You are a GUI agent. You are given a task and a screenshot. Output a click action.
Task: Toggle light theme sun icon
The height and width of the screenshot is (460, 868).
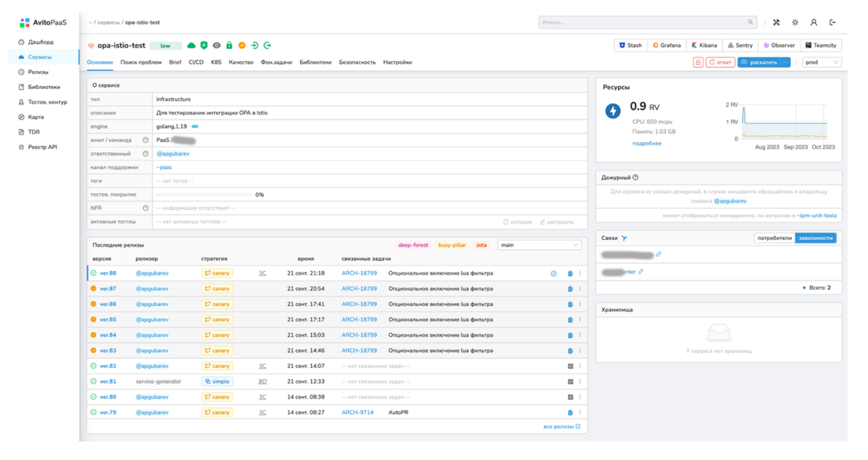[795, 22]
